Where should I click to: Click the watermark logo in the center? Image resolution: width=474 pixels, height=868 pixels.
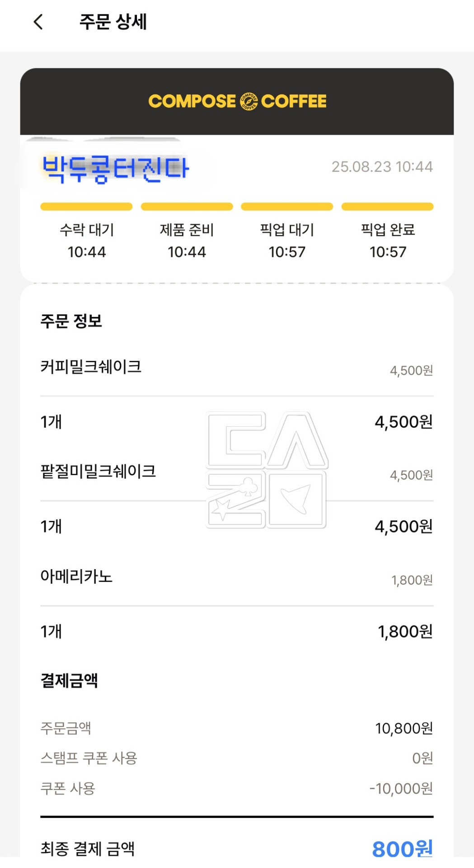coord(267,470)
